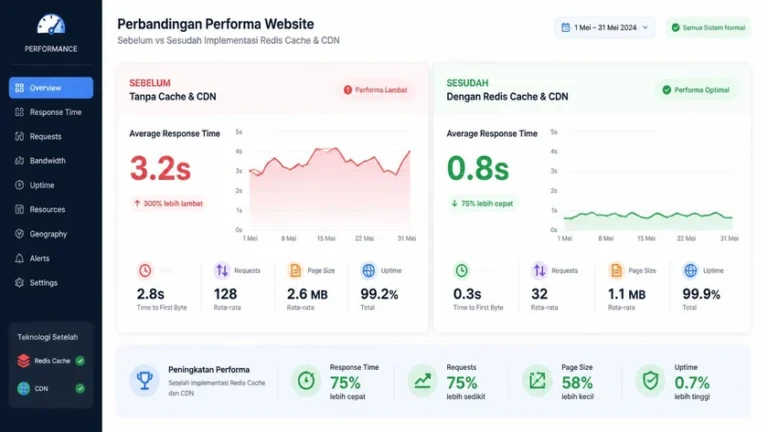Click the speedometer Performance logo

tap(51, 24)
